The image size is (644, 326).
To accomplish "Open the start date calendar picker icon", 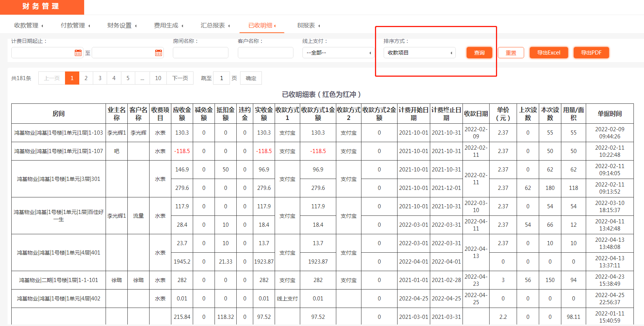I will 78,53.
